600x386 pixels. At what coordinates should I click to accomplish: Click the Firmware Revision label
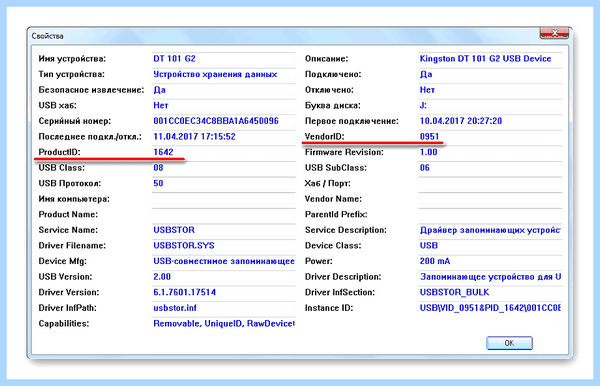click(344, 152)
